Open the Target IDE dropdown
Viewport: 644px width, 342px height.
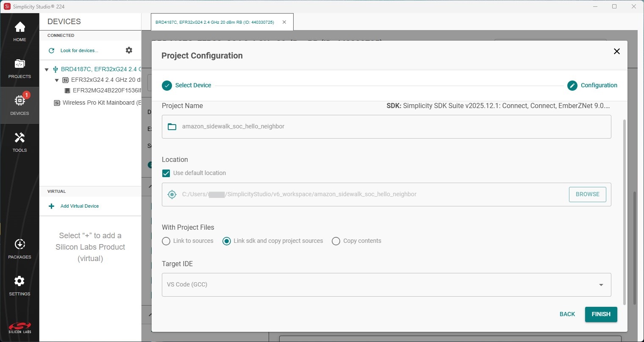coord(386,285)
